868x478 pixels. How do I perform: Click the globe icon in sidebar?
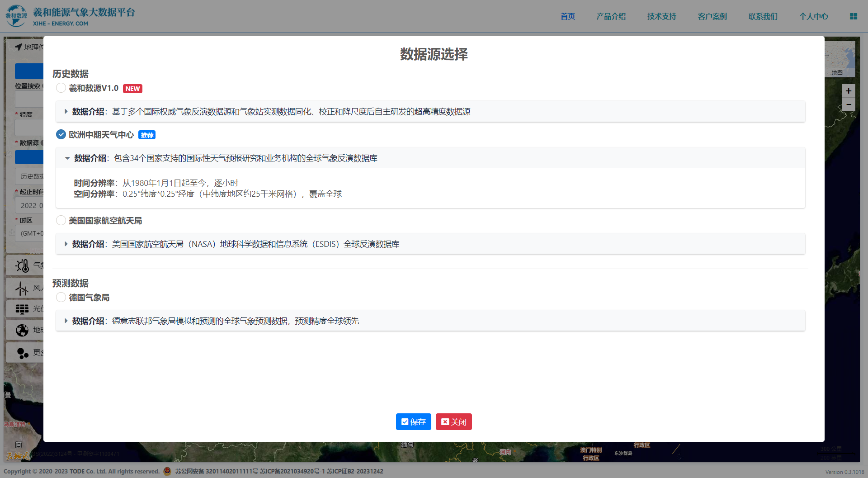tap(22, 330)
